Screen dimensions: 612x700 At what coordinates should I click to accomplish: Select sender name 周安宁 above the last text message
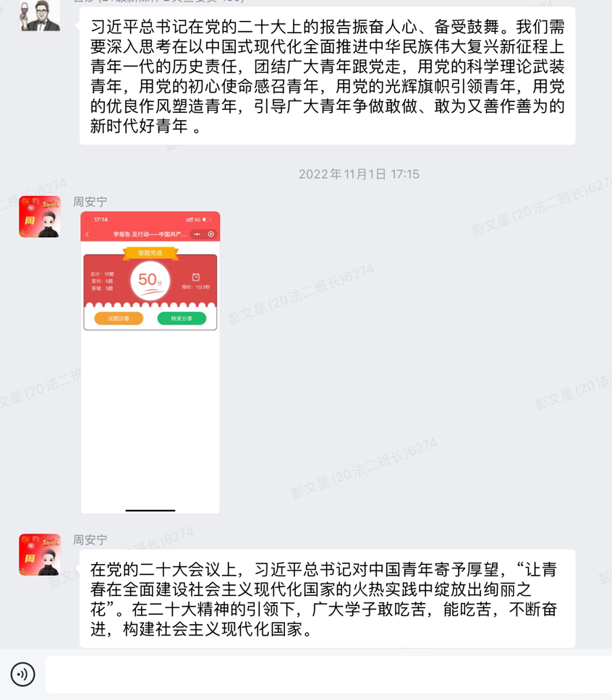click(90, 539)
